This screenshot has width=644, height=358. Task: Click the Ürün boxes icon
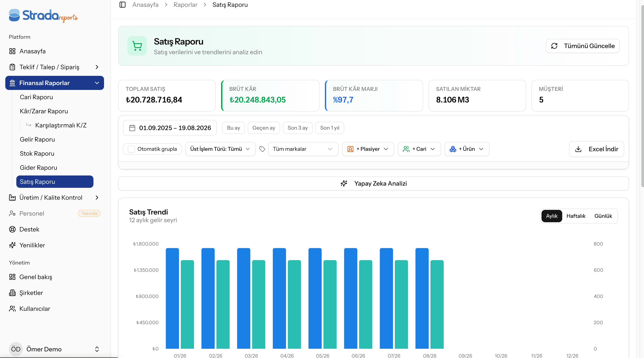tap(453, 149)
